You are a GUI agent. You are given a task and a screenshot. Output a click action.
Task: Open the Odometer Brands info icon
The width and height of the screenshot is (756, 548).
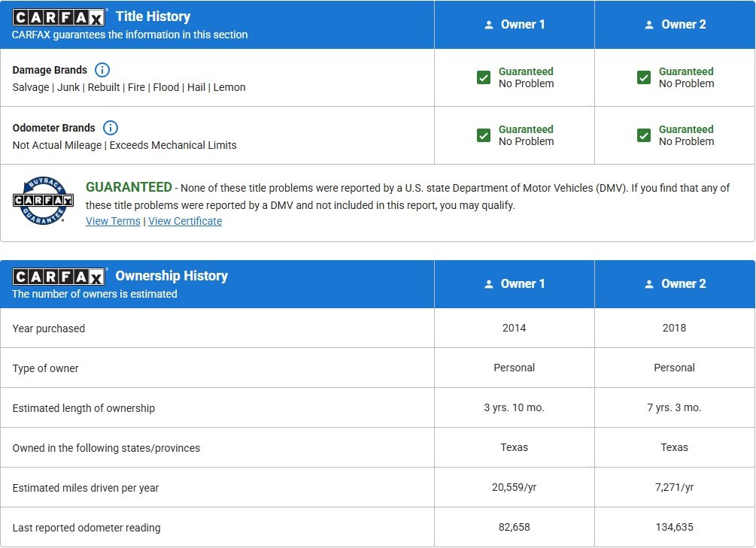click(x=111, y=128)
